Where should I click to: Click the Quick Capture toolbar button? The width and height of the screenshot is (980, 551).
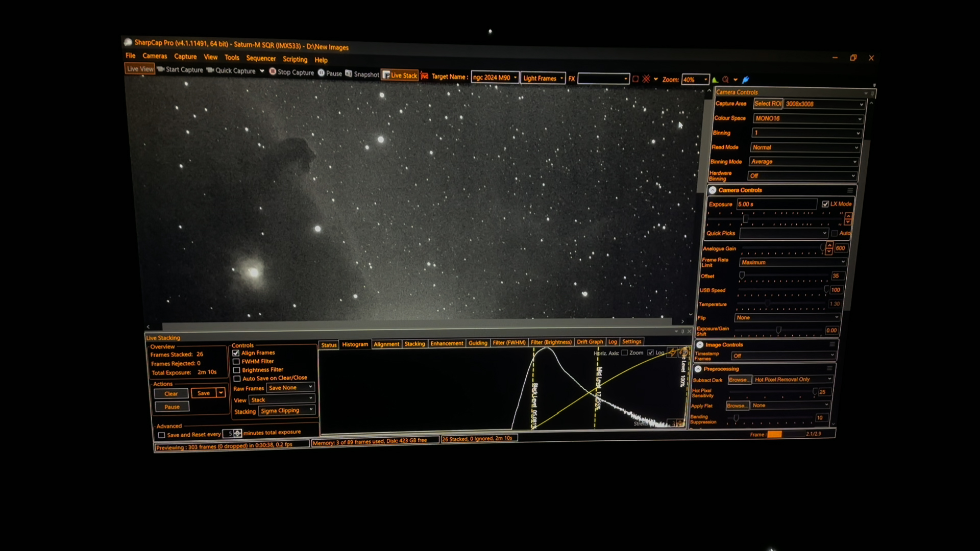231,71
